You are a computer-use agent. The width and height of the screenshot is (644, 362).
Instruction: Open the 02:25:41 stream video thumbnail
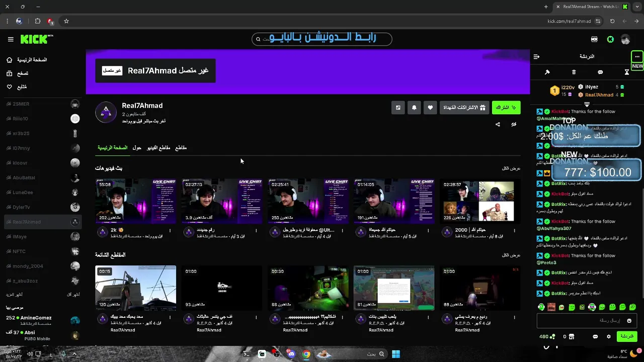(308, 201)
